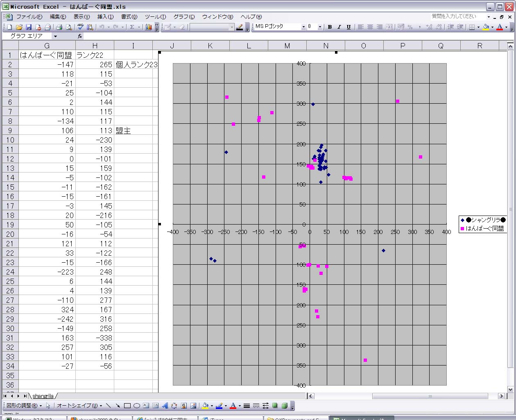Viewport: 516px width, 420px height.
Task: Select the shangrila sheet tab
Action: tap(43, 396)
